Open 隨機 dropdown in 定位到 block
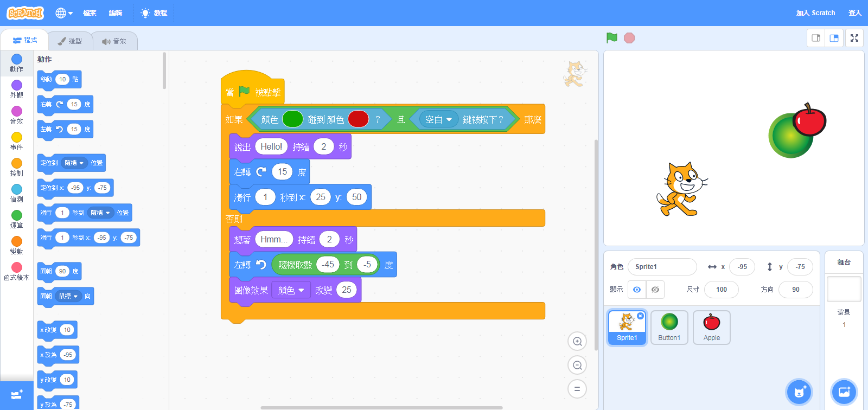868x410 pixels. coord(74,163)
